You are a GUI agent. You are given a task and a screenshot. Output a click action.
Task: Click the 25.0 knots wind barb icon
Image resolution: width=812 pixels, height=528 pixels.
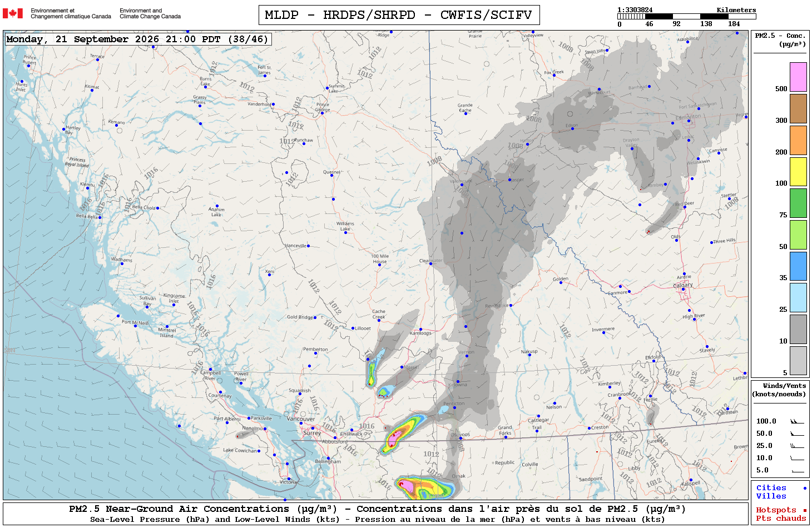(x=797, y=446)
